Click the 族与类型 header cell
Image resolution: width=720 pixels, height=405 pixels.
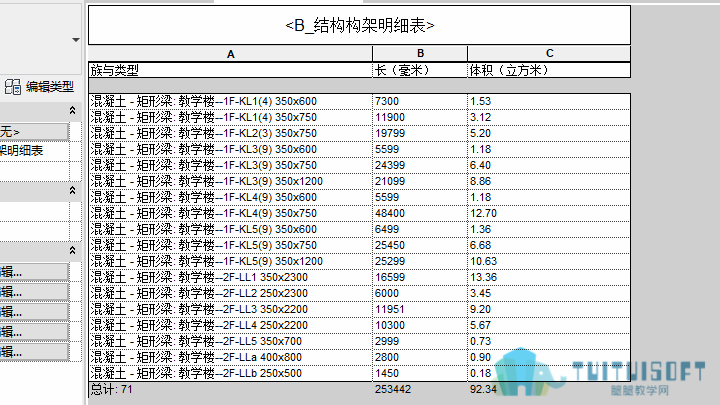231,70
